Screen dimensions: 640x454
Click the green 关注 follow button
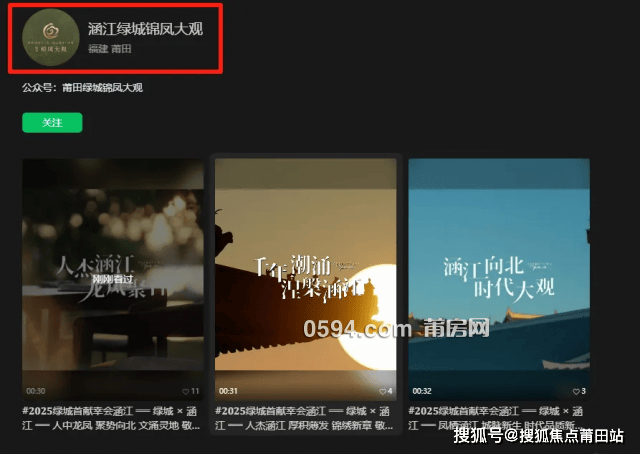(52, 122)
